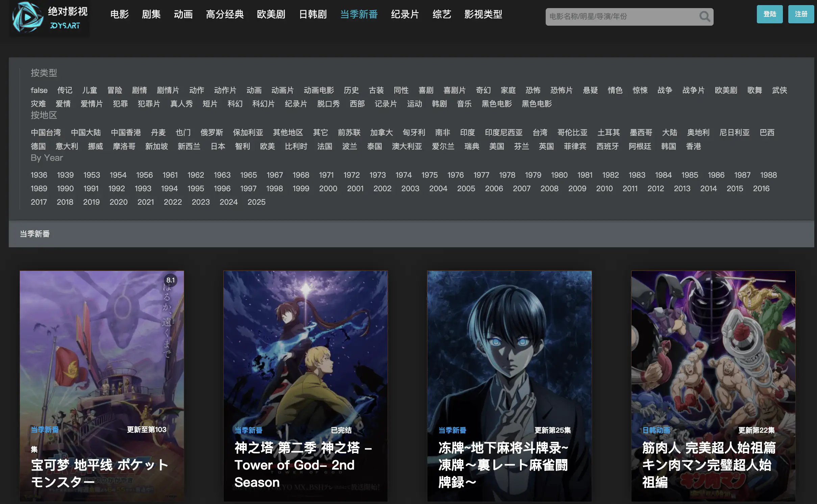Click the 登陆 login button
The image size is (817, 504).
769,14
